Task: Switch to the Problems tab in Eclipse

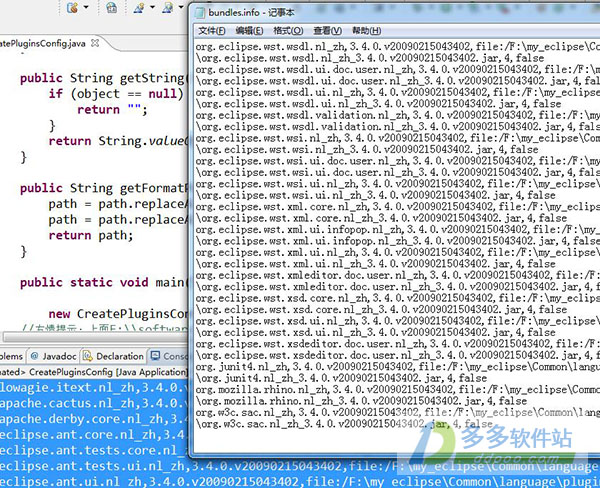Action: coord(12,356)
